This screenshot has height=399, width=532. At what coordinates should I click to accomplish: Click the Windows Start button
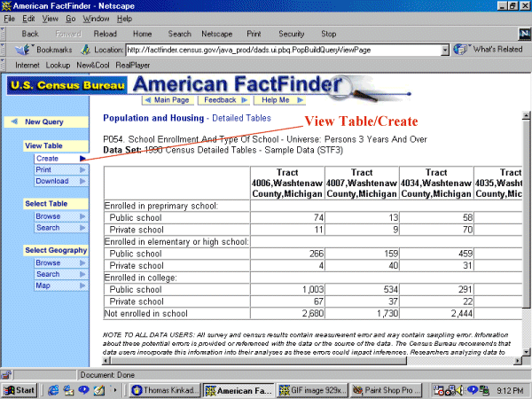pos(20,389)
